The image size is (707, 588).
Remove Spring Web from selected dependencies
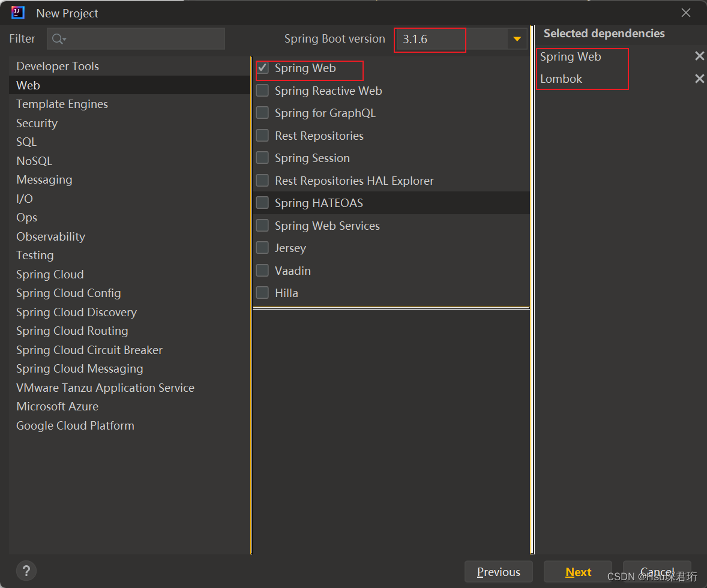tap(699, 56)
